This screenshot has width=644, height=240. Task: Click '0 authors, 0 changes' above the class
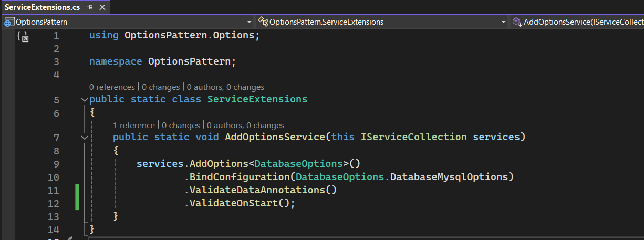226,87
